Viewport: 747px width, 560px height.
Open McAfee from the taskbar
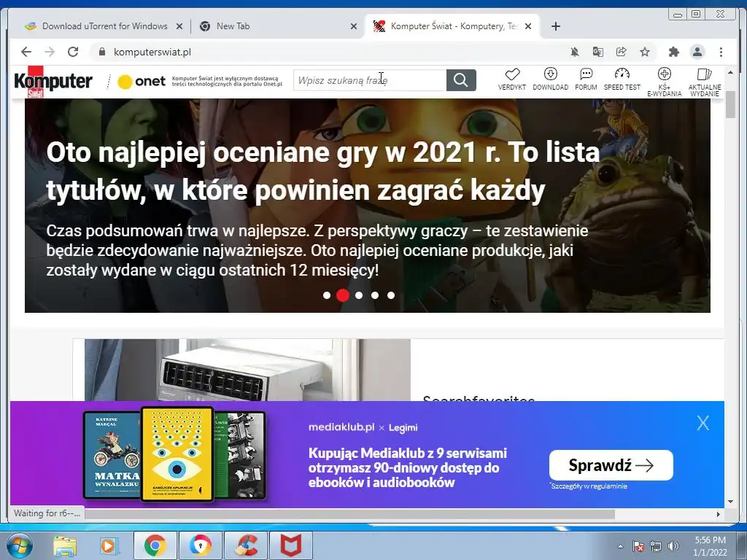point(291,545)
